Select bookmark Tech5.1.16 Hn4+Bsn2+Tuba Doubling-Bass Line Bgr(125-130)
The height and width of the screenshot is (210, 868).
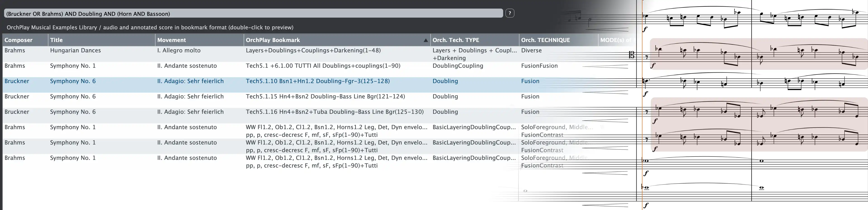[335, 112]
